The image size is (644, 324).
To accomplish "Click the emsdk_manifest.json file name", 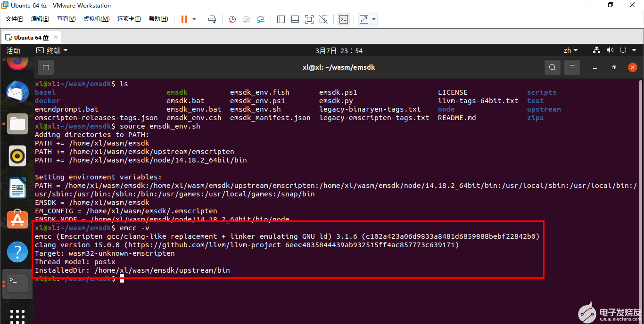I will point(270,118).
